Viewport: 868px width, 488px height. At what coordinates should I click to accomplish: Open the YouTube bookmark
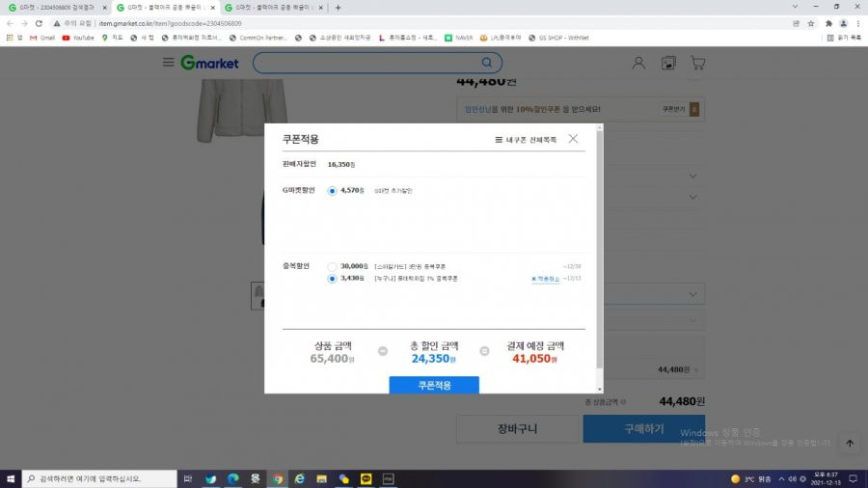(x=78, y=38)
